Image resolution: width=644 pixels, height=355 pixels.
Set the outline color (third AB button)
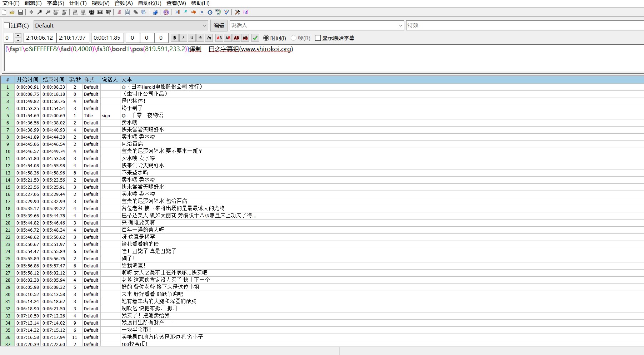click(236, 38)
